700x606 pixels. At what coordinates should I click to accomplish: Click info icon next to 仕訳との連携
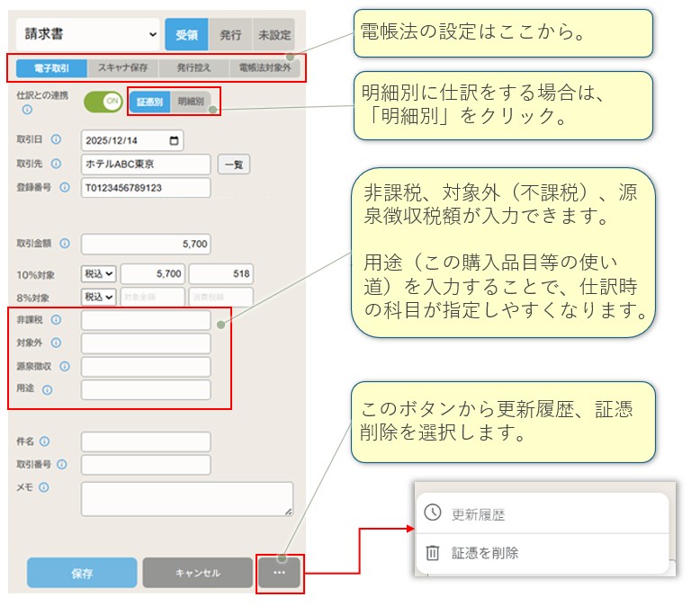(x=27, y=110)
